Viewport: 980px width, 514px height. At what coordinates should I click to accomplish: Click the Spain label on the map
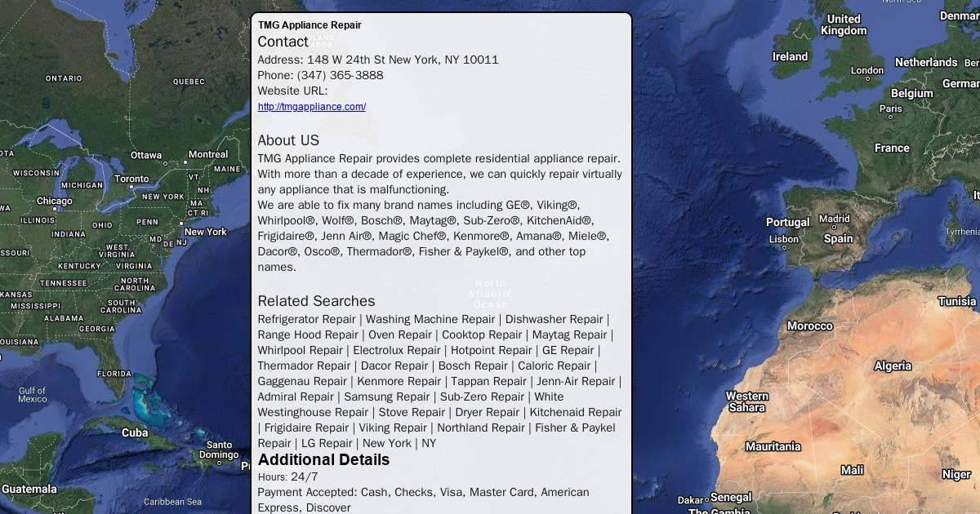(838, 239)
